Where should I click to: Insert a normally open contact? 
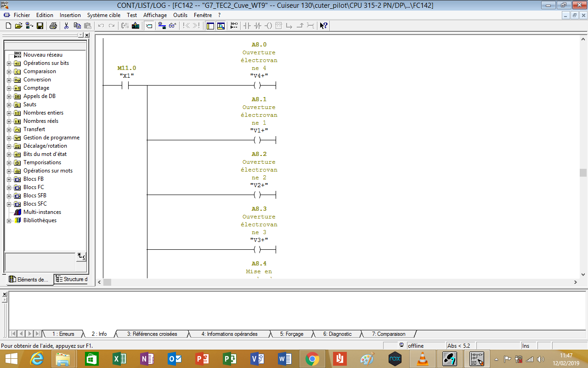247,26
